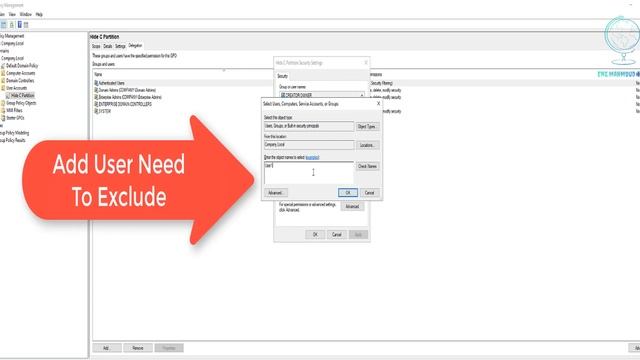Click Cancel in Hide C Partition Security Settings
The height and width of the screenshot is (360, 640).
[x=337, y=235]
